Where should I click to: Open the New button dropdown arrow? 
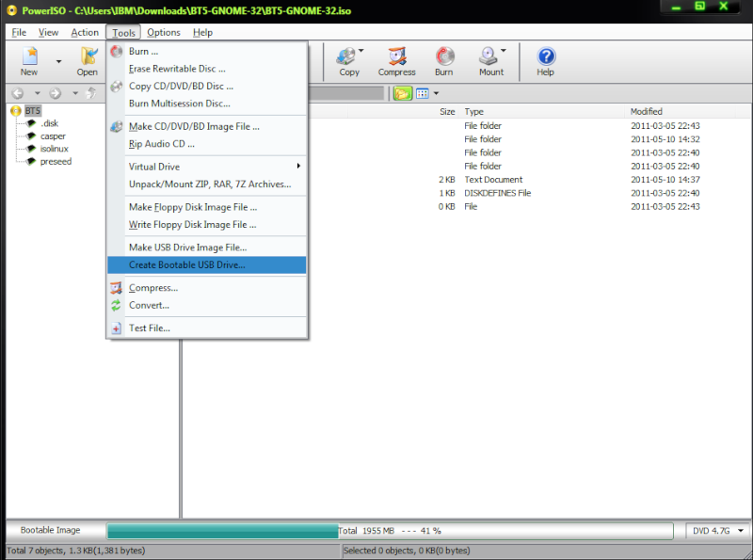(58, 61)
